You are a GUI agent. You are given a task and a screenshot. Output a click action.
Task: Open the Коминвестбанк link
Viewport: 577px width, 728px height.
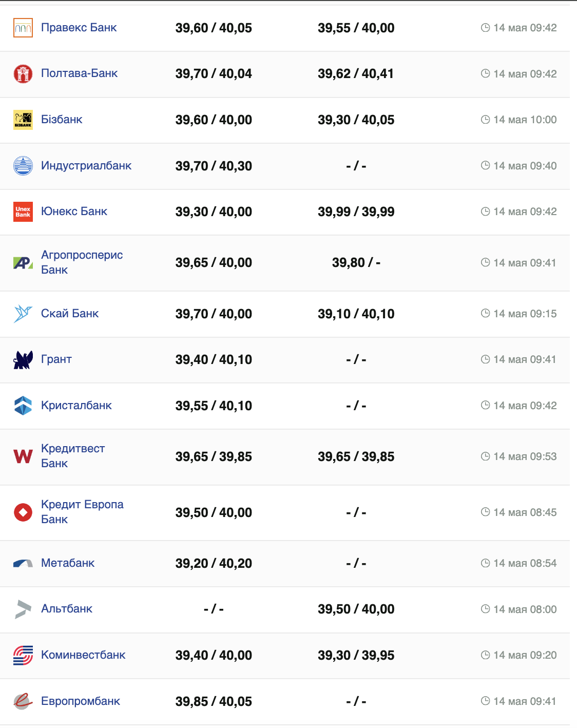[x=83, y=655]
